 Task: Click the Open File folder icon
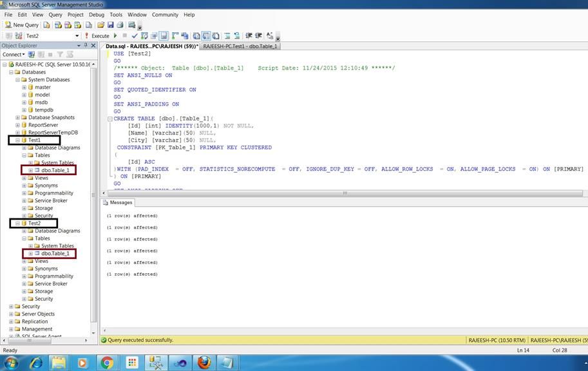coord(100,25)
